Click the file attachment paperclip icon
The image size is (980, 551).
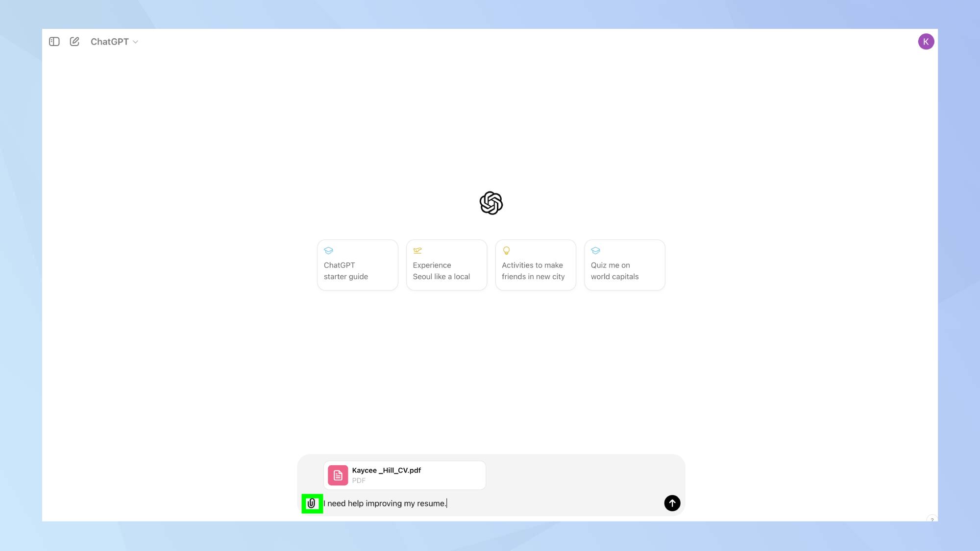click(311, 503)
